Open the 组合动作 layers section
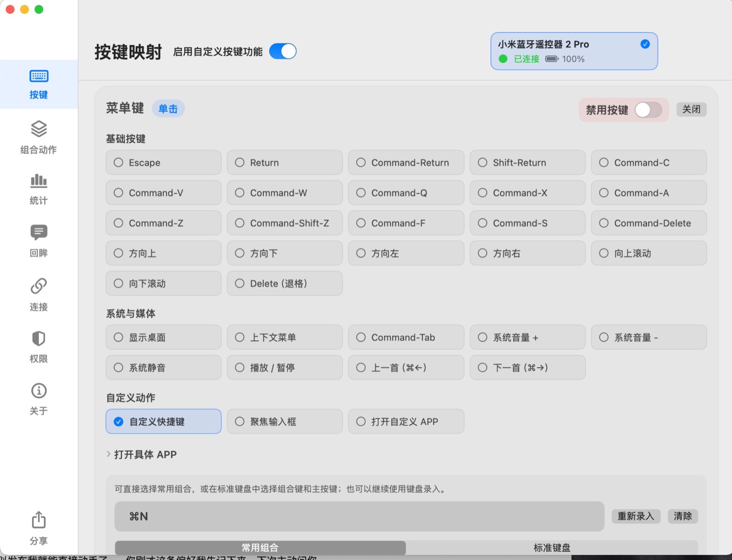The width and height of the screenshot is (732, 560). 39,137
